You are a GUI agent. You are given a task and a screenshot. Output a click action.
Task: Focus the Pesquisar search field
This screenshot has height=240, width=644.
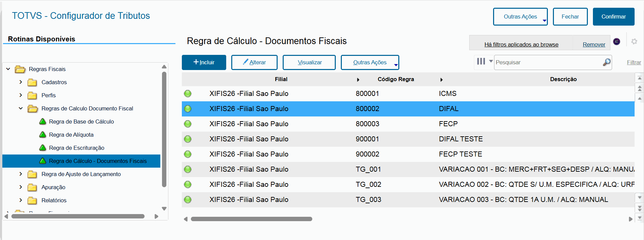pyautogui.click(x=548, y=62)
